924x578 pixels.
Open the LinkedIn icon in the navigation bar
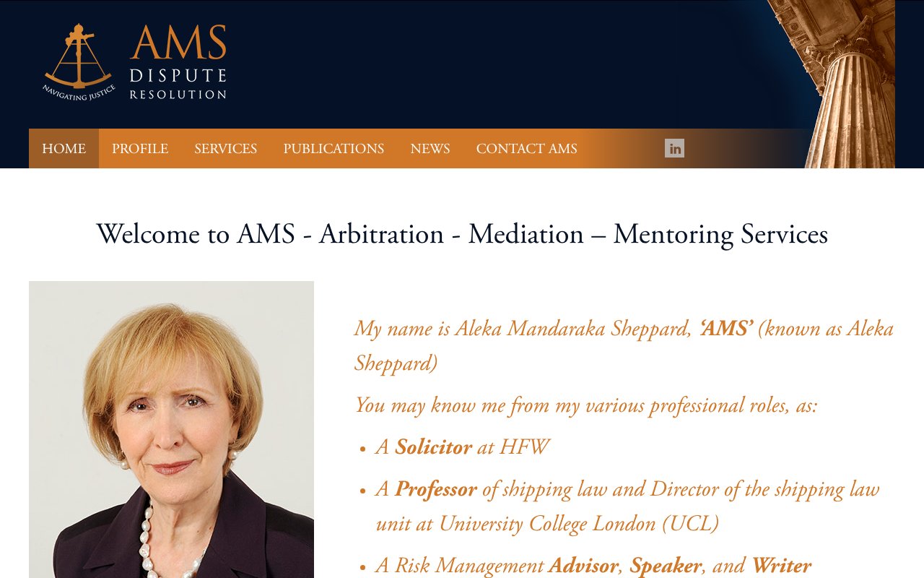tap(674, 148)
